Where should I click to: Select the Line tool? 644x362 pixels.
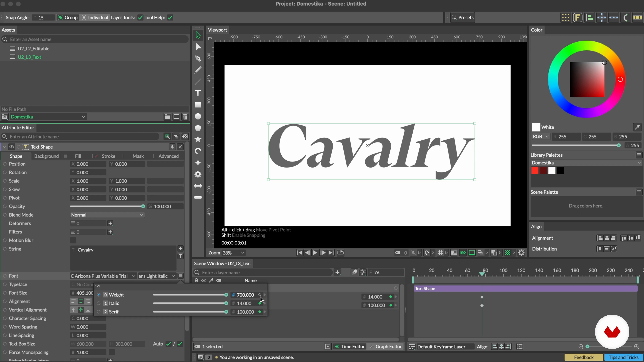click(198, 82)
